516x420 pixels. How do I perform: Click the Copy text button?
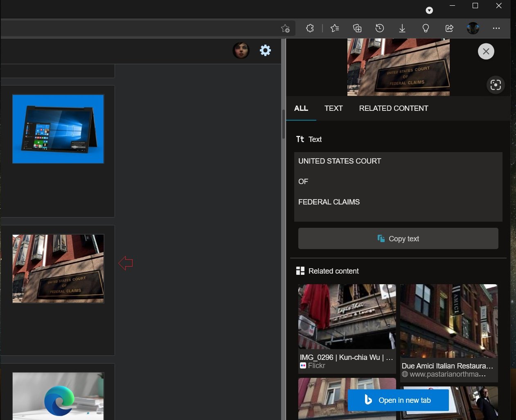coord(398,238)
